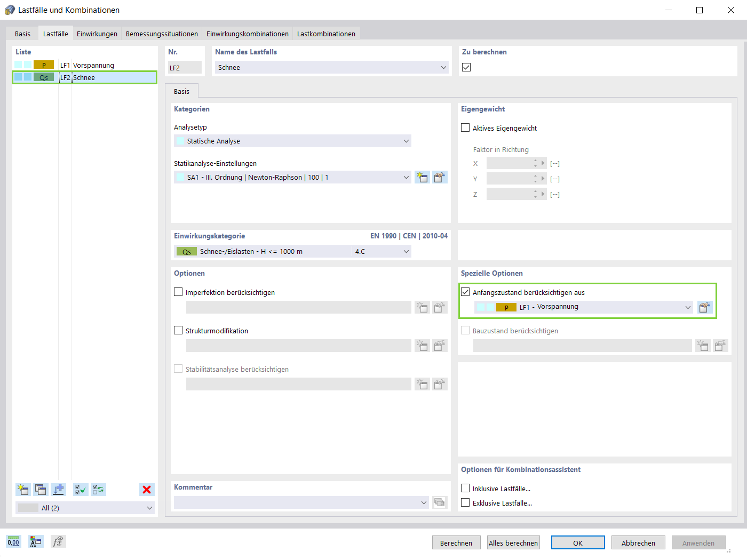Open the LF1 - Vorspannung initial state dropdown
The width and height of the screenshot is (747, 560).
[688, 307]
